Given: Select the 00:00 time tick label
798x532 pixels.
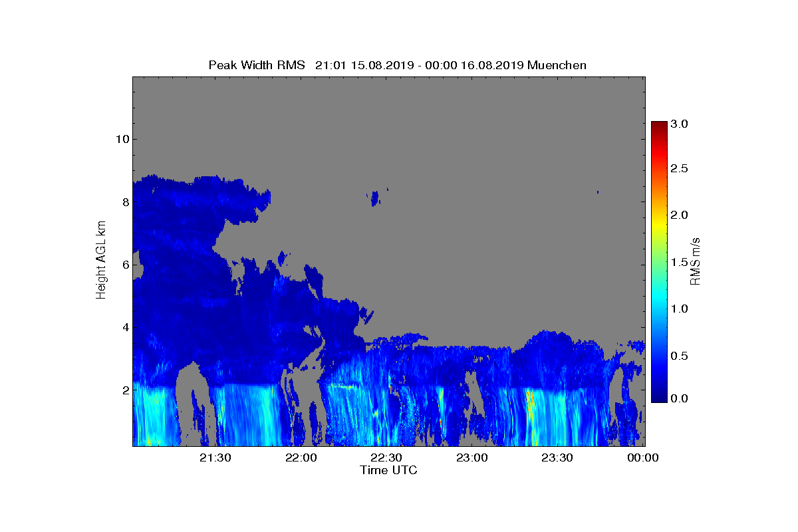Looking at the screenshot, I should pos(644,458).
